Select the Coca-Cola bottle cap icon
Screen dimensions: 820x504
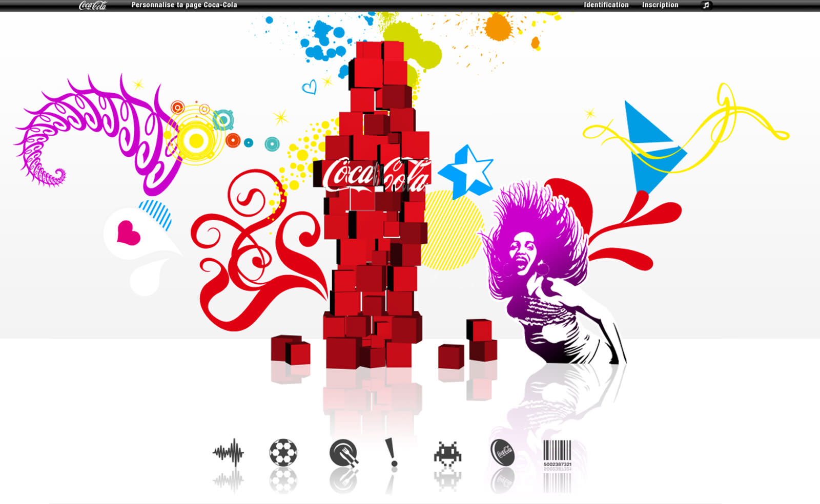(502, 453)
